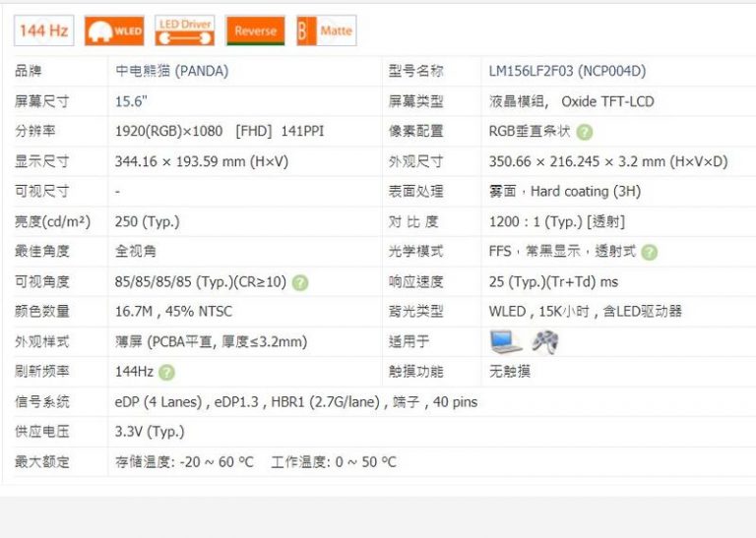Click the gamepad application icon
This screenshot has height=538, width=756.
(x=544, y=341)
